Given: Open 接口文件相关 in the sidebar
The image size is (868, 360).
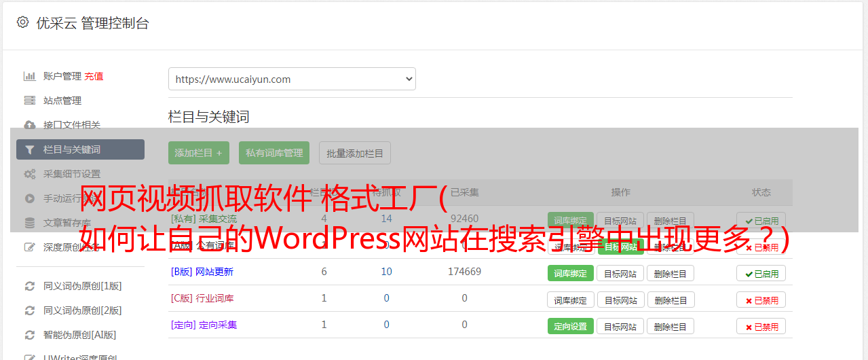Looking at the screenshot, I should (x=72, y=125).
